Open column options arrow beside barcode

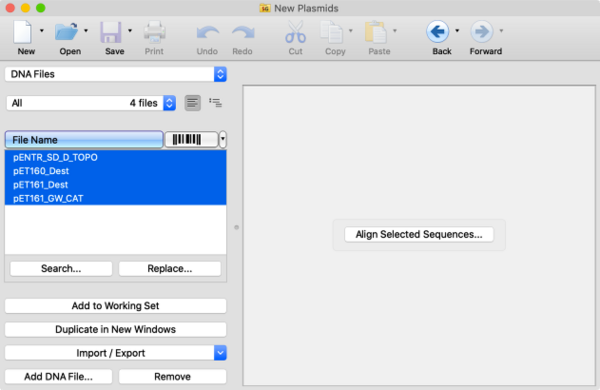coord(223,139)
